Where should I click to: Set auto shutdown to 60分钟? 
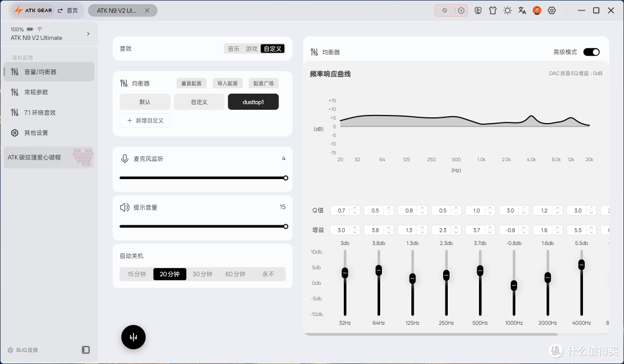tap(235, 274)
